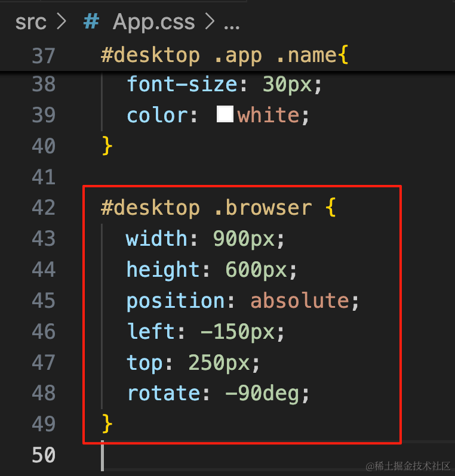Click line number 45 in gutter
The image size is (455, 476).
[x=44, y=301]
